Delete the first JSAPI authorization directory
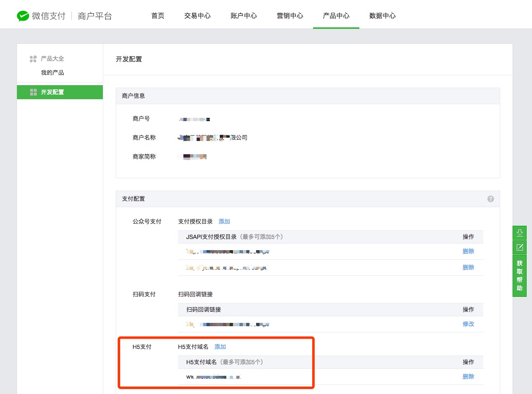This screenshot has width=532, height=394. pos(468,251)
